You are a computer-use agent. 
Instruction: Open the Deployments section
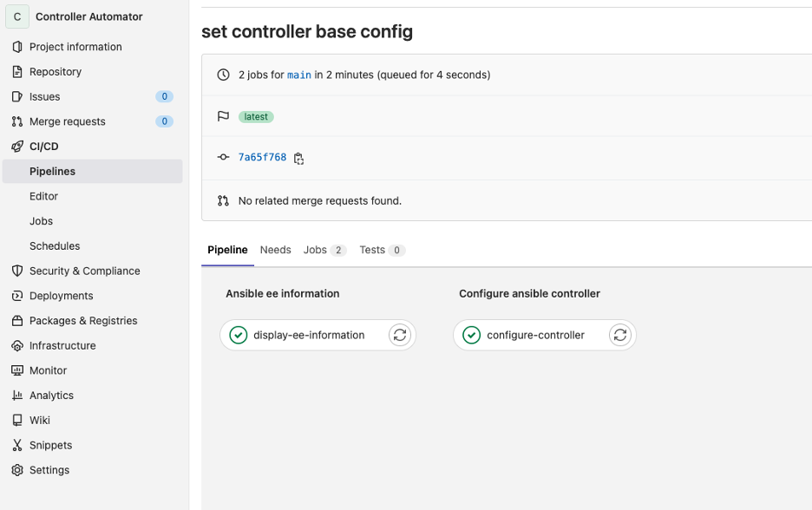click(x=61, y=296)
